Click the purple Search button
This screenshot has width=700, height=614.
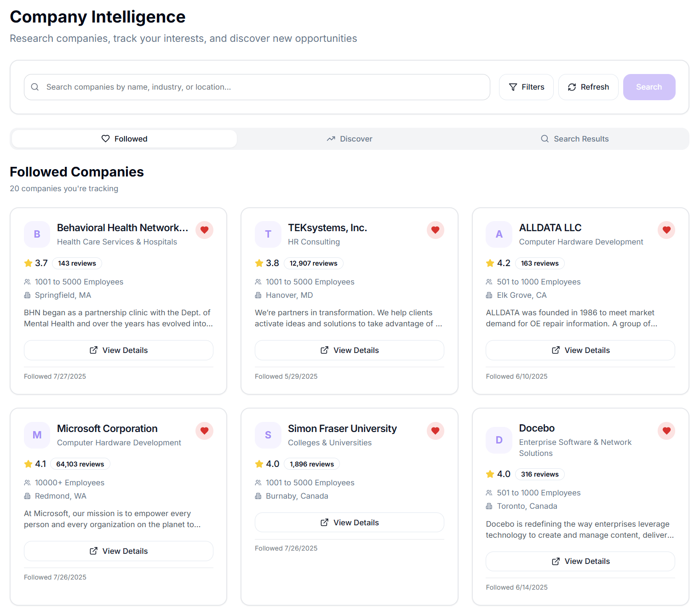(649, 87)
